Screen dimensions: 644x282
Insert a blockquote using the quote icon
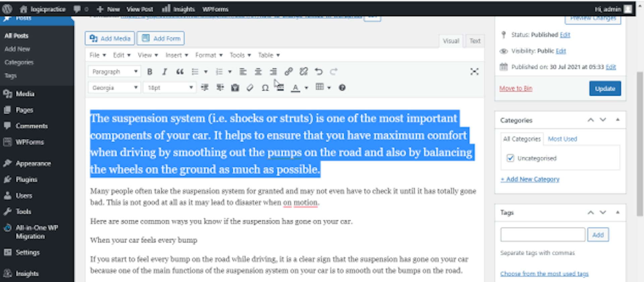(180, 72)
